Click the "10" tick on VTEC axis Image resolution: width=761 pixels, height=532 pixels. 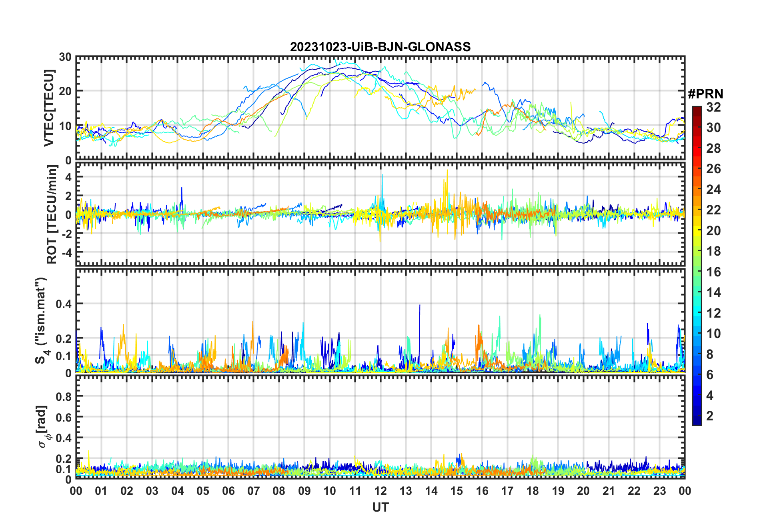(x=65, y=126)
